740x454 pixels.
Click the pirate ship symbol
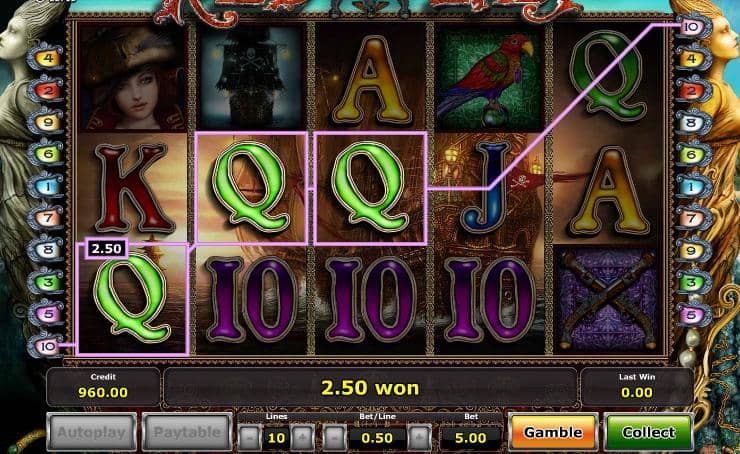[x=251, y=78]
